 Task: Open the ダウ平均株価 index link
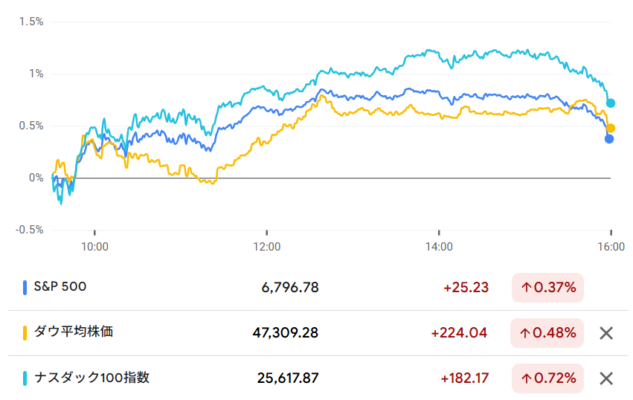(73, 332)
